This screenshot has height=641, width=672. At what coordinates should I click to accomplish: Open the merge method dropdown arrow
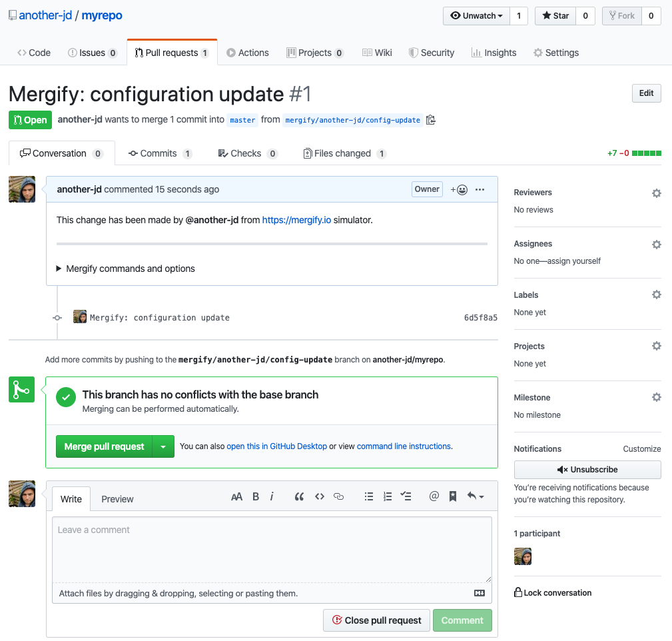click(x=163, y=447)
